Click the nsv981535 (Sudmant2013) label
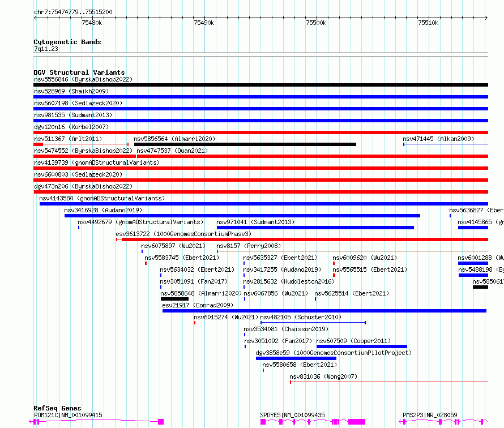This screenshot has height=428, width=504. (x=73, y=115)
